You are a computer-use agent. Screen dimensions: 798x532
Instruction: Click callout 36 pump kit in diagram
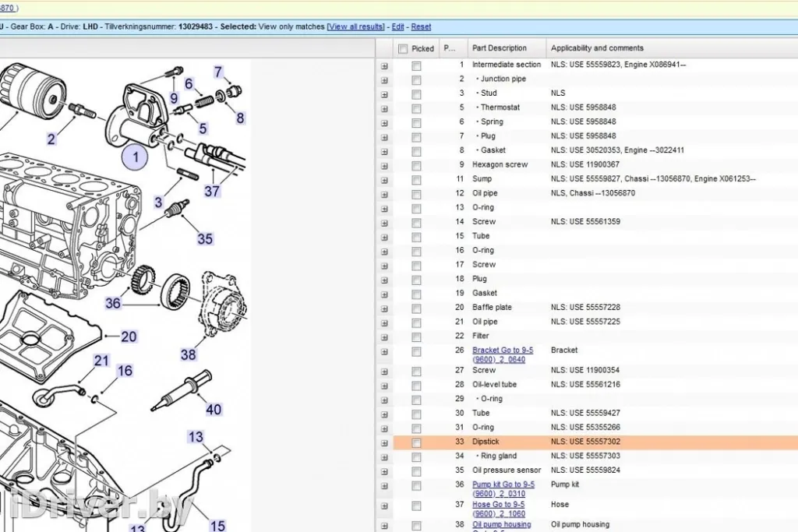click(113, 302)
